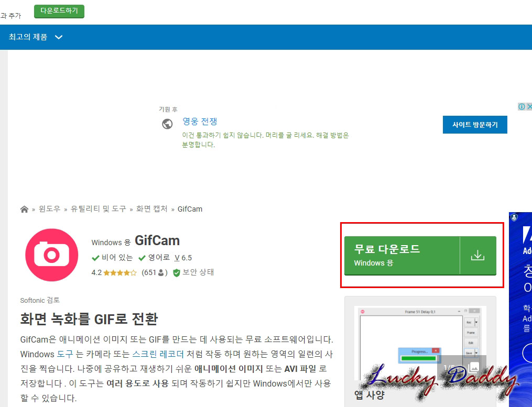Click the 비어 있는 checkmark label
This screenshot has width=532, height=407.
click(112, 258)
